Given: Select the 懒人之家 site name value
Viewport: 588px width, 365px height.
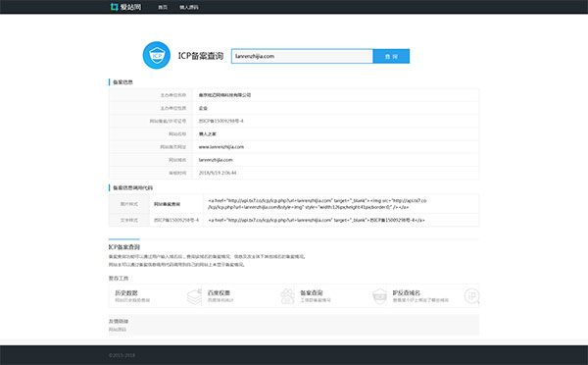Looking at the screenshot, I should pyautogui.click(x=208, y=134).
